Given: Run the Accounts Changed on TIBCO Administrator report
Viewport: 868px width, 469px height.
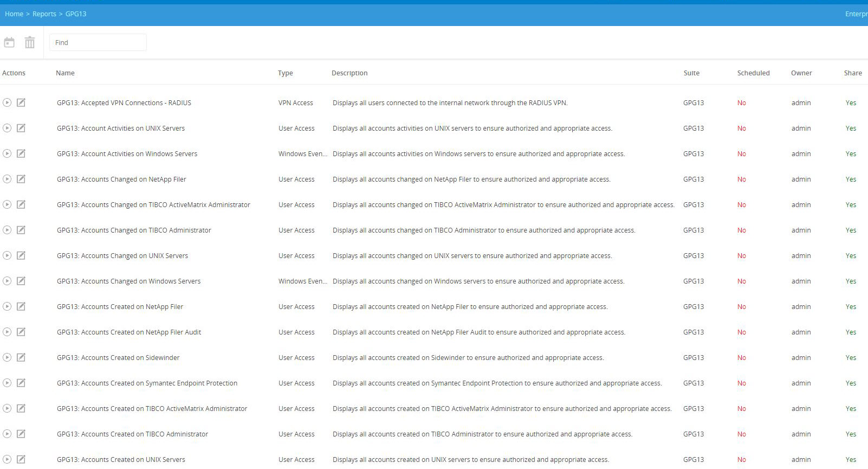Looking at the screenshot, I should coord(7,230).
